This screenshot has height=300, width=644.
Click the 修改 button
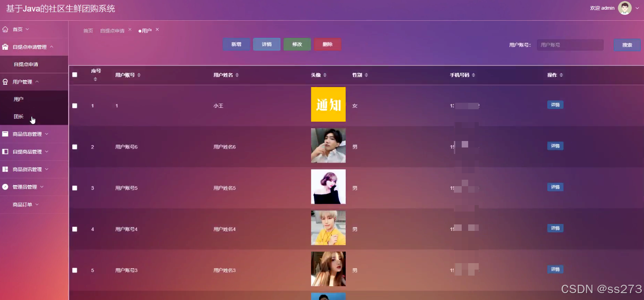297,44
